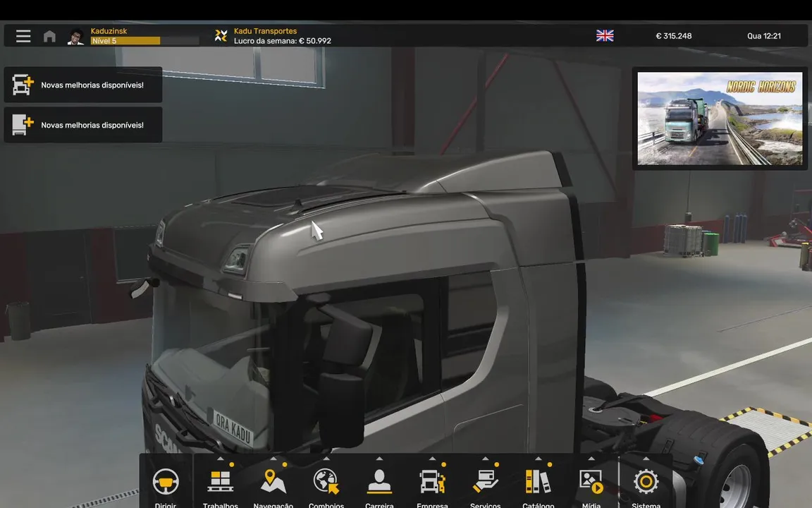The width and height of the screenshot is (812, 508).
Task: Open the Navegação map pin icon
Action: pos(273,482)
